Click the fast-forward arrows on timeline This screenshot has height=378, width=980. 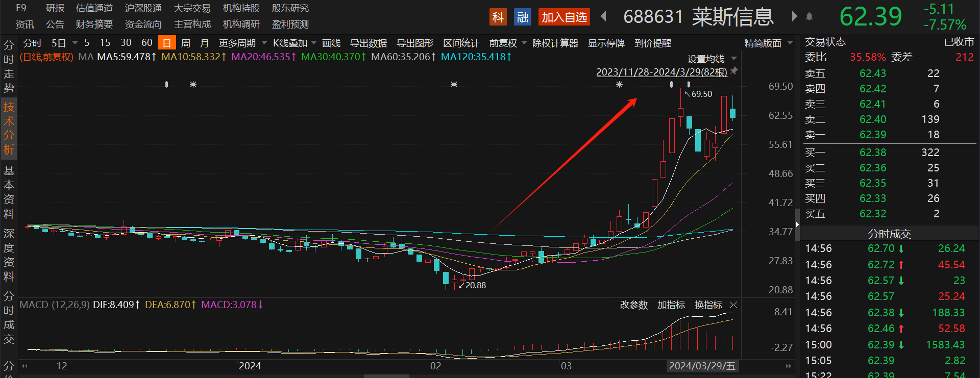[788, 366]
